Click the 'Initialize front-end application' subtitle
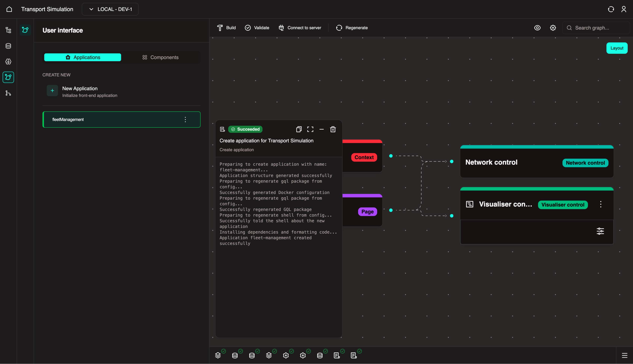 click(90, 96)
